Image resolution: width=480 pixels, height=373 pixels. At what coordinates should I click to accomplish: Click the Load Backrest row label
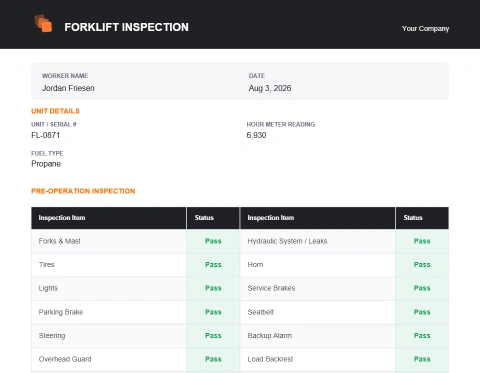(270, 359)
